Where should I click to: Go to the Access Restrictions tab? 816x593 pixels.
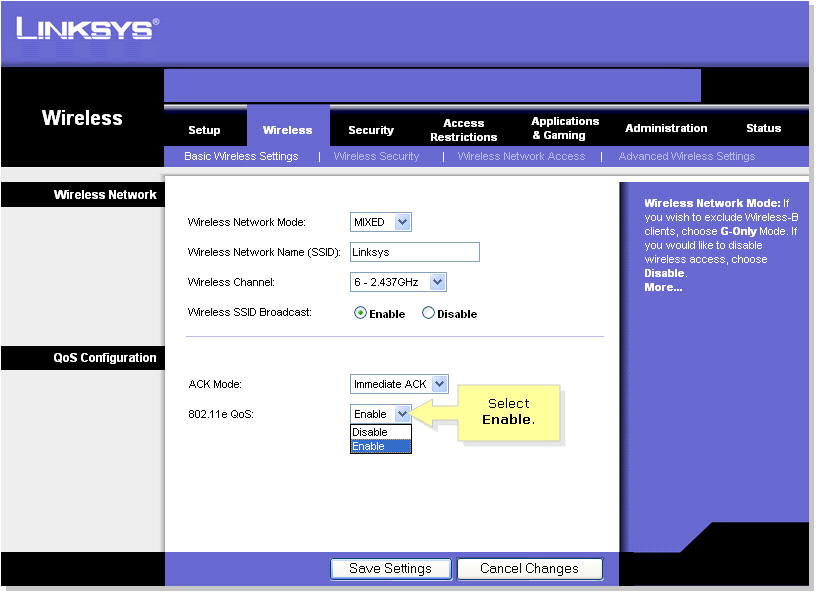pyautogui.click(x=463, y=130)
